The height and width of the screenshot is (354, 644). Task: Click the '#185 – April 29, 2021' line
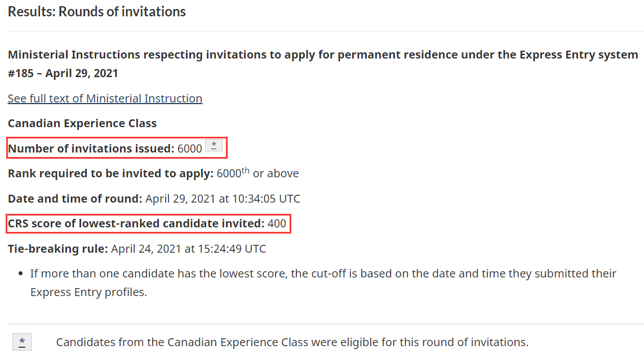(x=63, y=73)
